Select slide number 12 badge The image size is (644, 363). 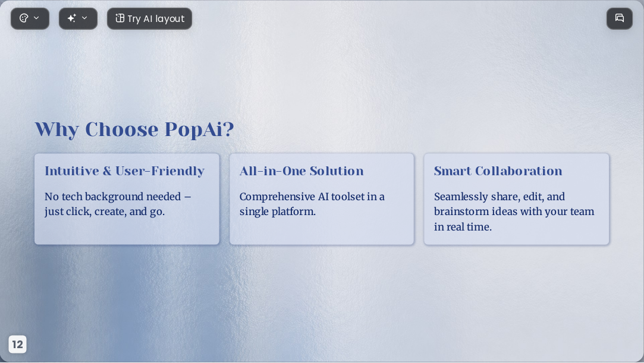18,344
